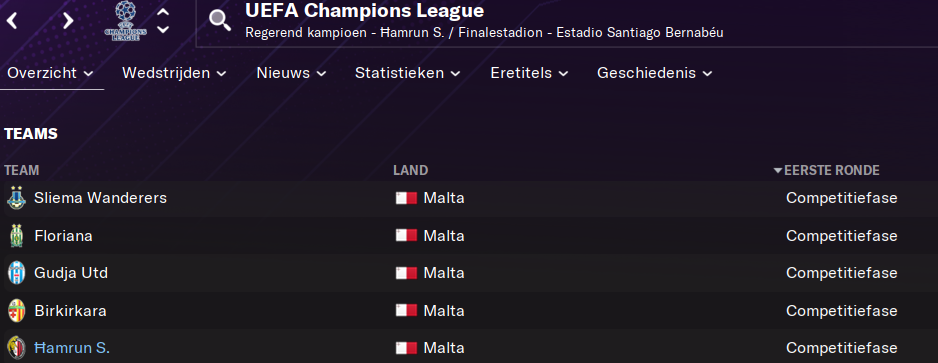Go forward with the right arrow
938x363 pixels.
point(68,21)
